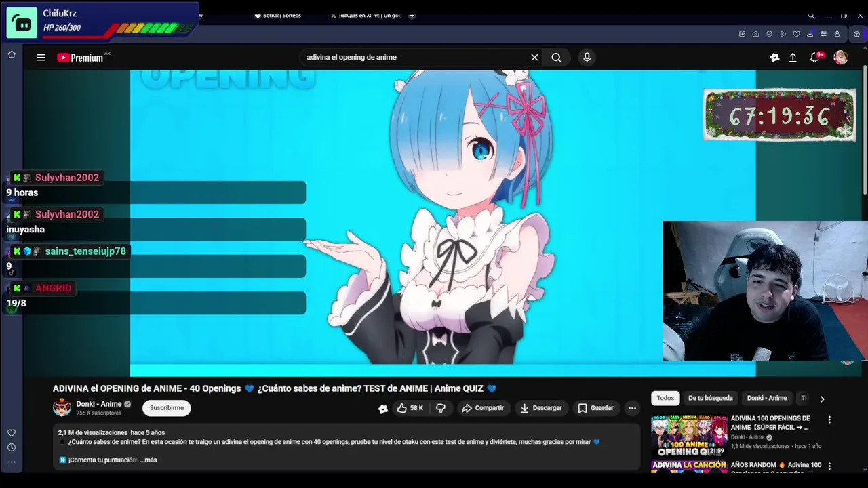Open the sidebar three-dots more icon
The height and width of the screenshot is (488, 868).
[12, 462]
